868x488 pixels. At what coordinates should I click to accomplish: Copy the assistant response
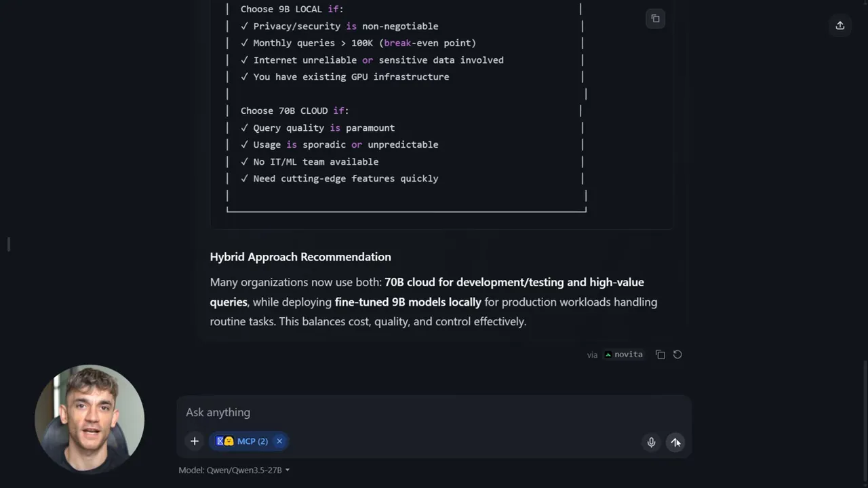(660, 354)
